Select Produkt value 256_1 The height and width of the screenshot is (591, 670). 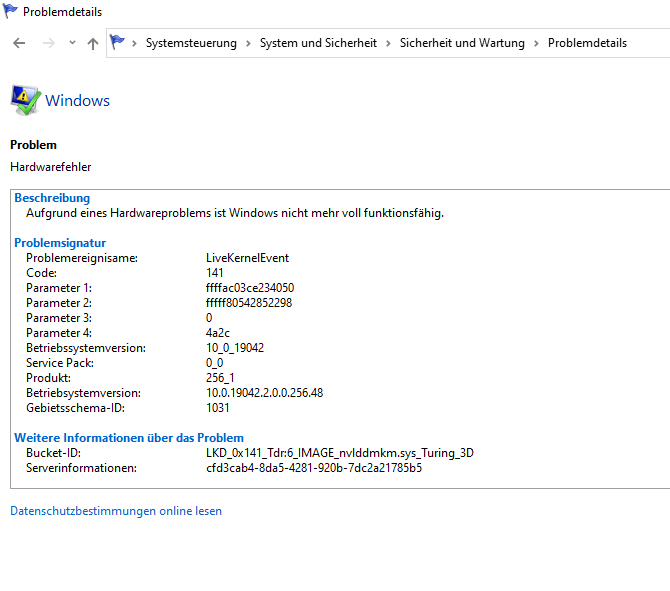[220, 378]
